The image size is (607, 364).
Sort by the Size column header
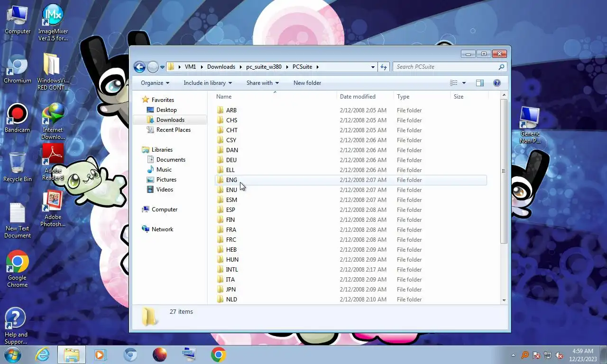pos(469,97)
